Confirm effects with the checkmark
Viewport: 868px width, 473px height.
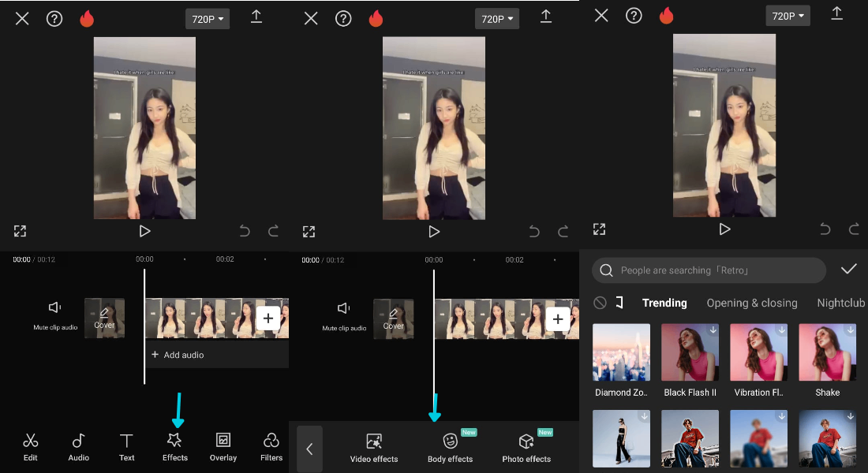tap(848, 270)
